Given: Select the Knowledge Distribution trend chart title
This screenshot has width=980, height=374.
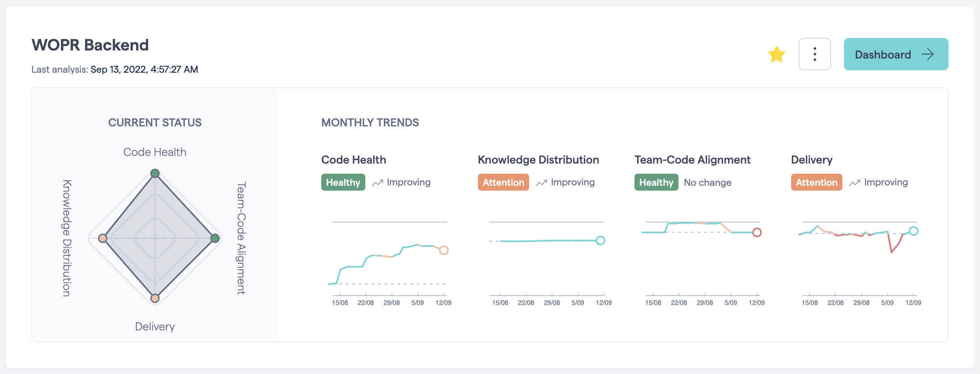Looking at the screenshot, I should coord(538,160).
